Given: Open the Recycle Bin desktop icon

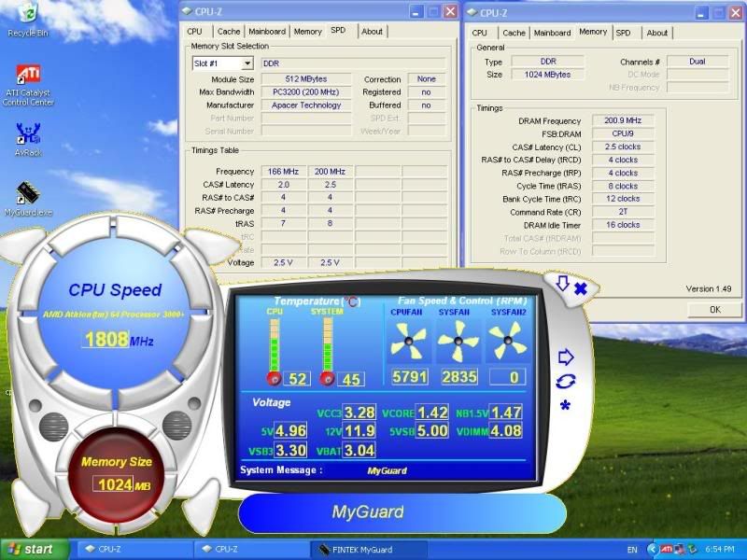Looking at the screenshot, I should tap(27, 16).
